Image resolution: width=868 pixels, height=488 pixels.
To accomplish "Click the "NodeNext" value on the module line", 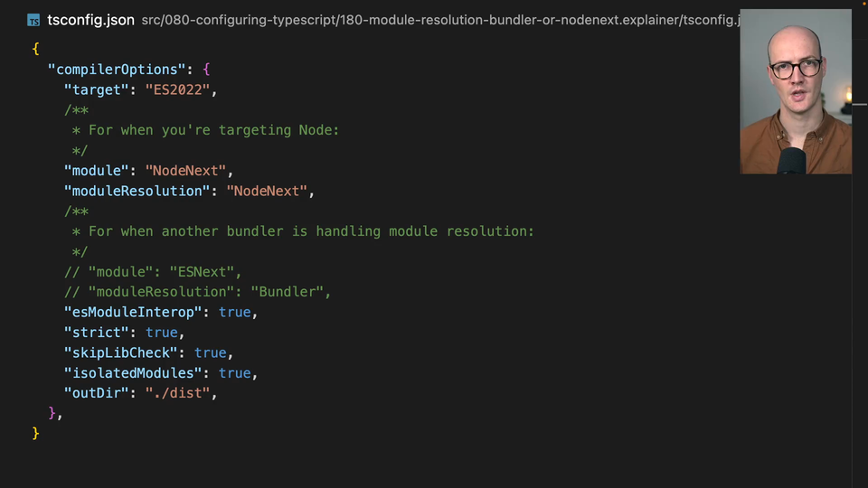I will click(185, 171).
